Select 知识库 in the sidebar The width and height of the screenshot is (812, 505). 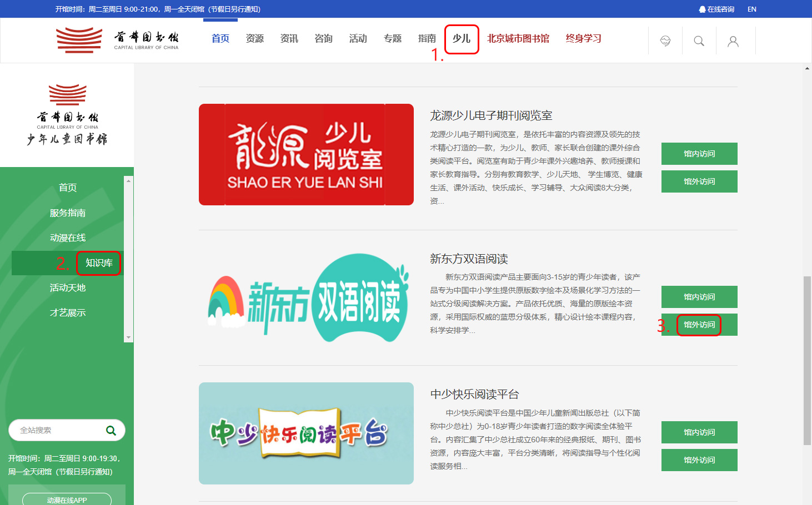point(98,263)
